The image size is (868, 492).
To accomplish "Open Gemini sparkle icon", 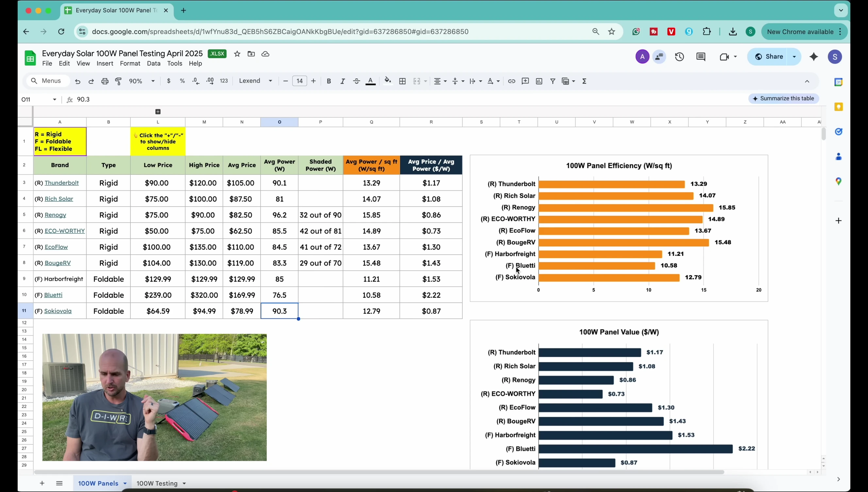I will pyautogui.click(x=814, y=57).
